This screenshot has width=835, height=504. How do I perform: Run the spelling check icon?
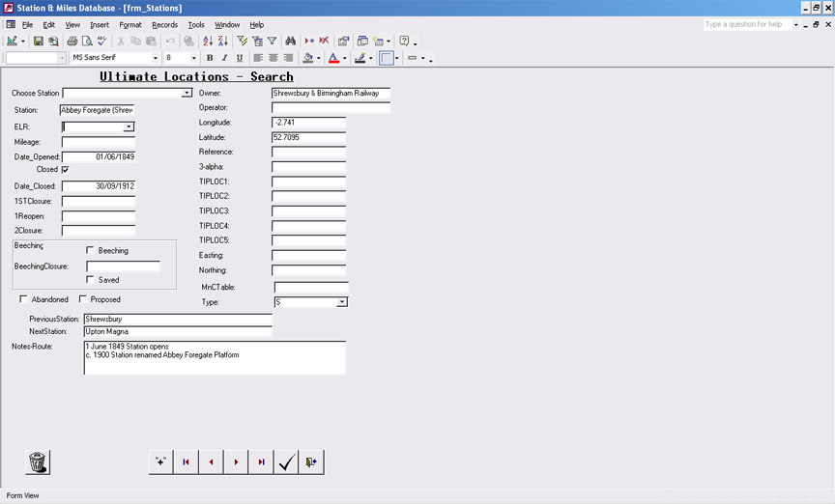[x=101, y=41]
